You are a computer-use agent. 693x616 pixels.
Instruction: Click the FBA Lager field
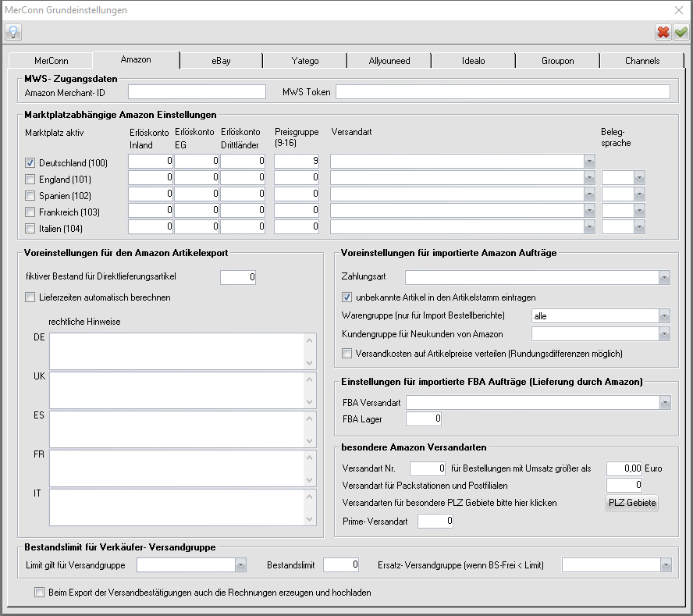pos(424,418)
